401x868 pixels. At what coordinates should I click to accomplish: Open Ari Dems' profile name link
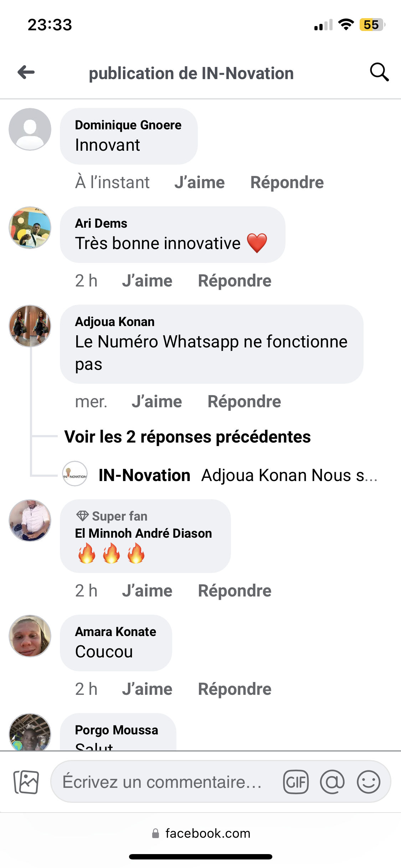pos(101,223)
